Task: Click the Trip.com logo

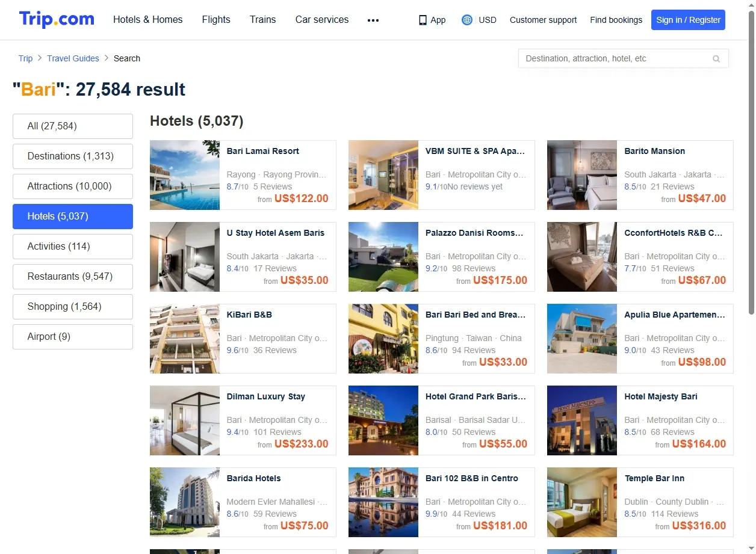Action: click(57, 19)
